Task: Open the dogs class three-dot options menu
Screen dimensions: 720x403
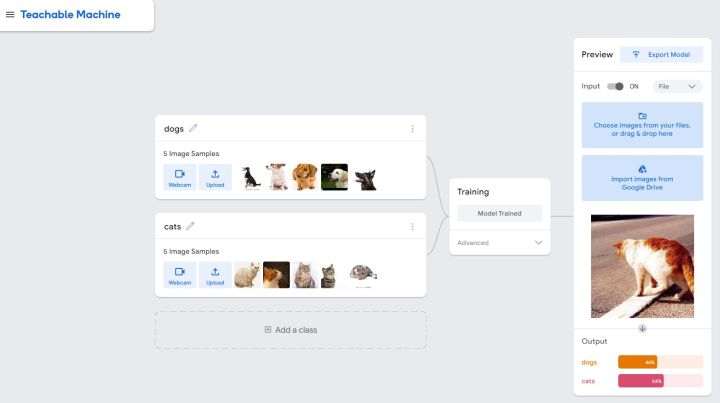Action: pos(412,129)
